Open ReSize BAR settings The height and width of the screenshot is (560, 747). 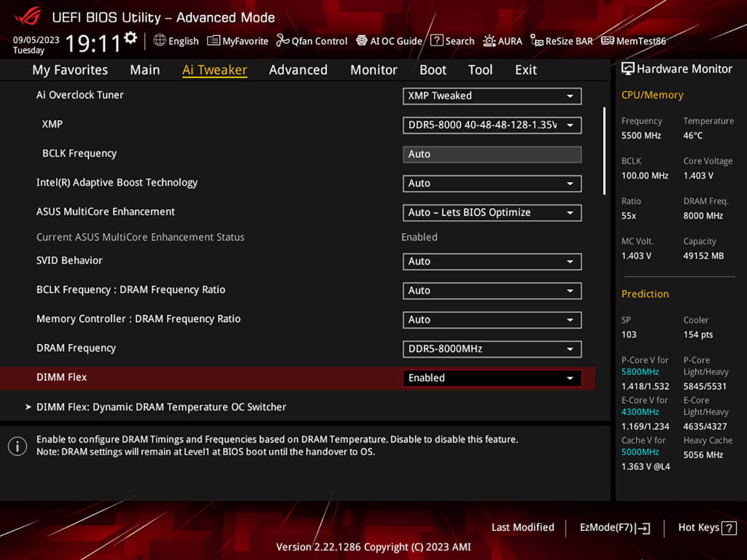[561, 41]
